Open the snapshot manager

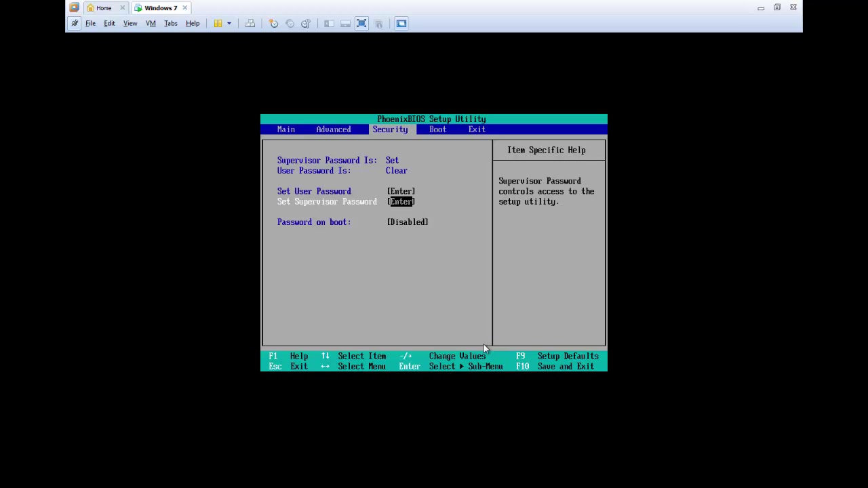pyautogui.click(x=306, y=24)
